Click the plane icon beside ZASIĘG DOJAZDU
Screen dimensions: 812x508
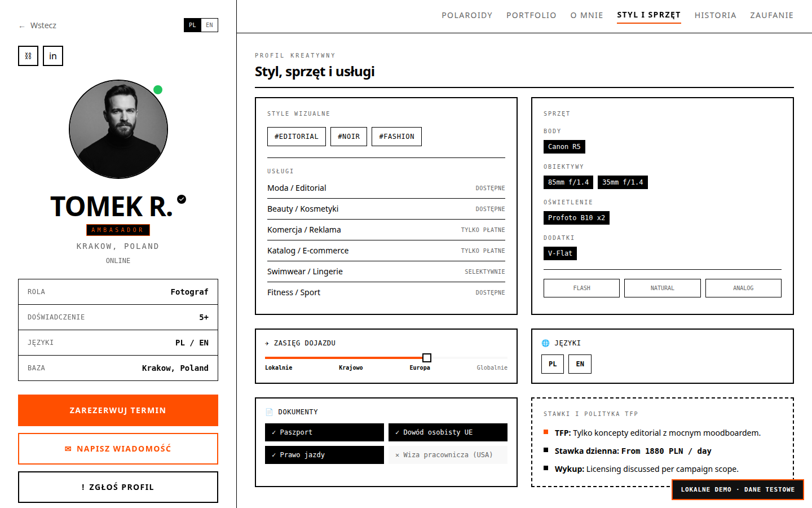267,343
